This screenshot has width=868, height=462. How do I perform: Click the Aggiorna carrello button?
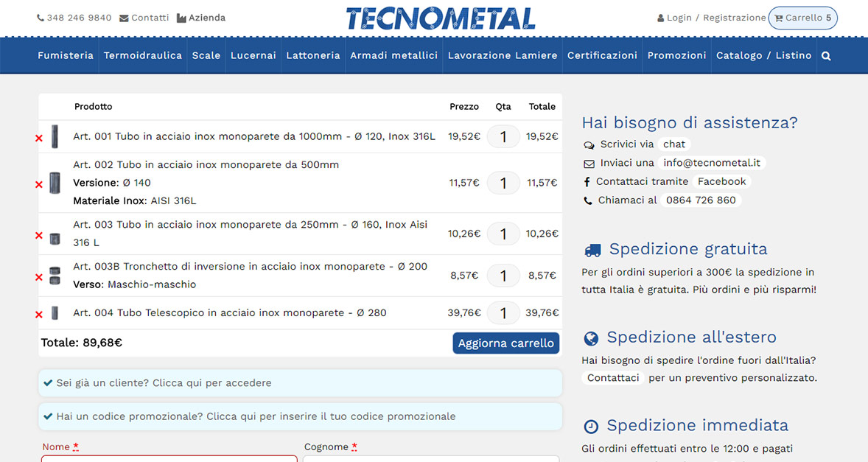506,343
